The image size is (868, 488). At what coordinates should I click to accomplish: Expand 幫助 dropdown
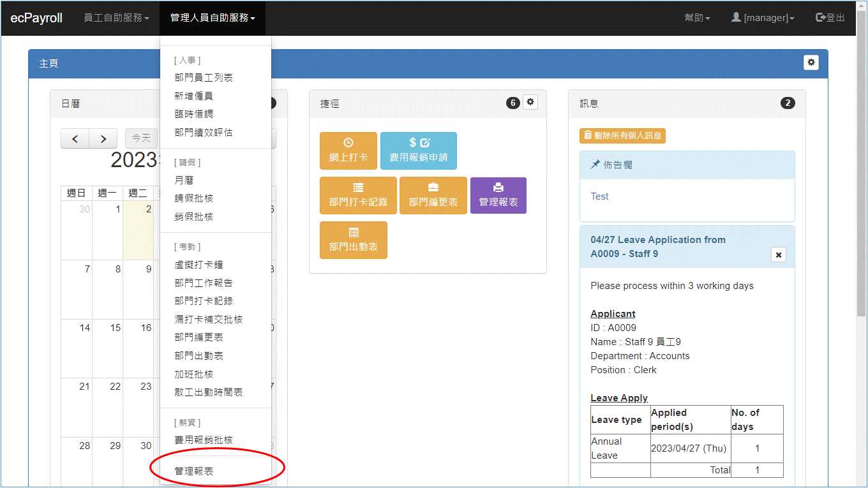click(697, 18)
